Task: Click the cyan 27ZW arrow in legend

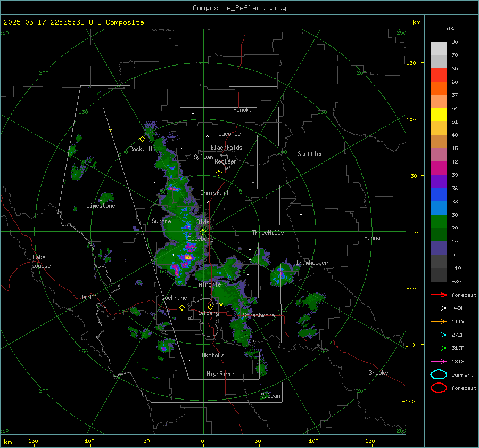Action: coord(439,335)
